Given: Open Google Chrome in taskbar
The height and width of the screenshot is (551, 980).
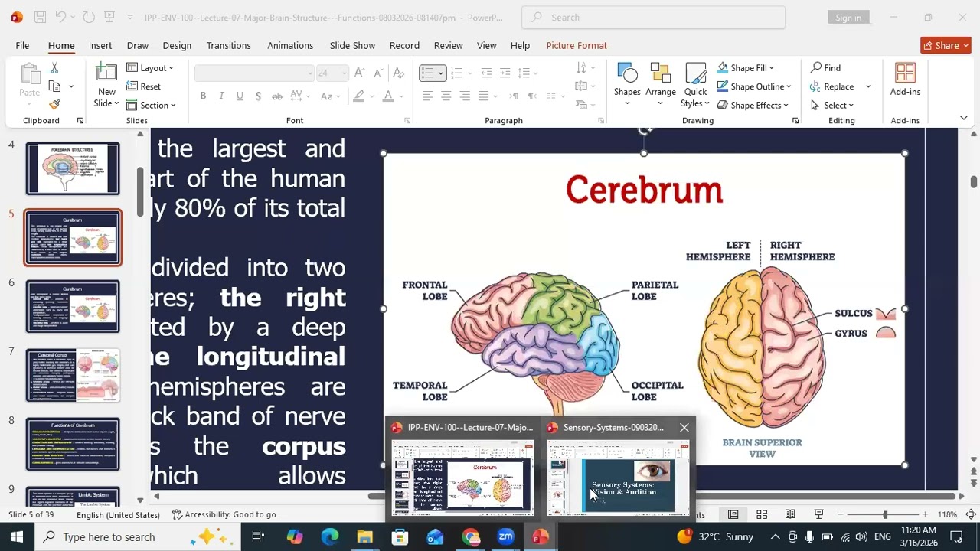Looking at the screenshot, I should point(470,536).
